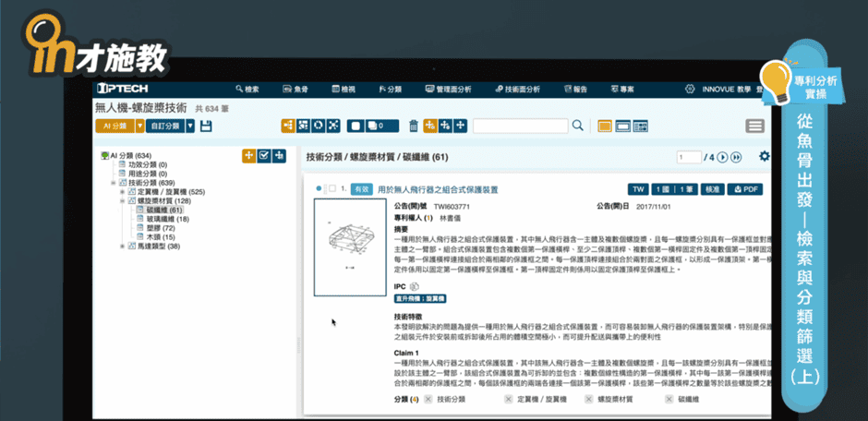
Task: Click the trash delete icon
Action: point(413,126)
